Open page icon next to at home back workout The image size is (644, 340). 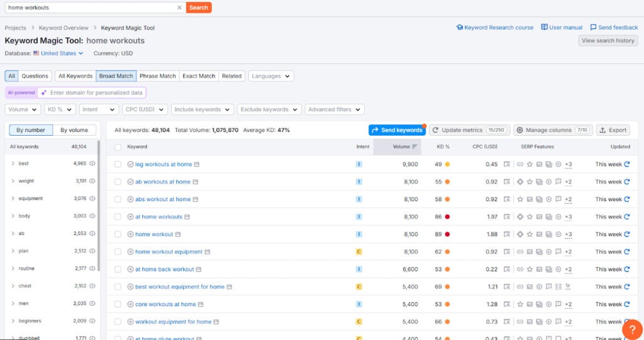[199, 270]
